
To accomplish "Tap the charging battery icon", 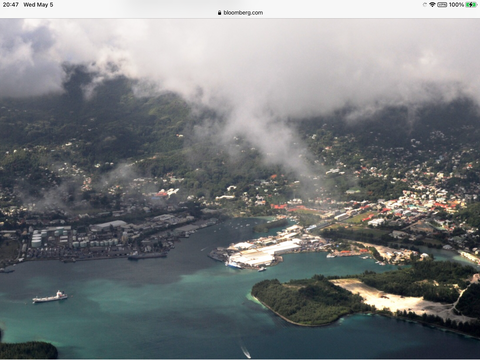I will point(471,5).
